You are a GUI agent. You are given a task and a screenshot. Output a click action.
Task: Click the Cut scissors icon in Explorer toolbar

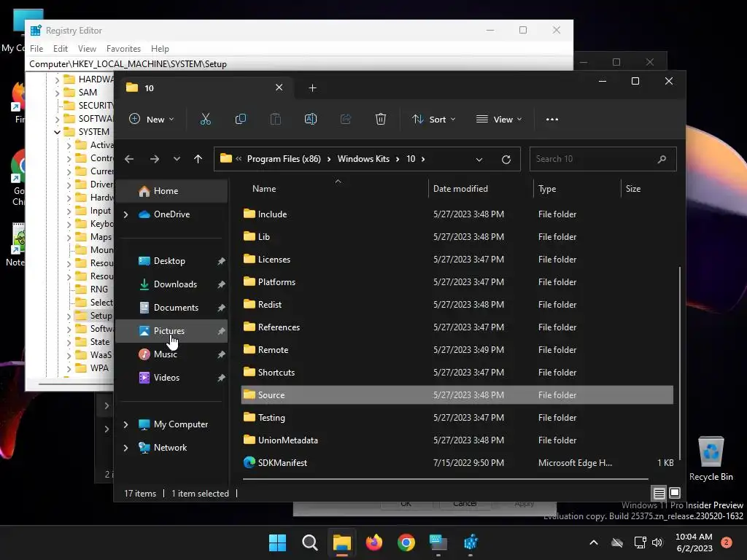205,119
